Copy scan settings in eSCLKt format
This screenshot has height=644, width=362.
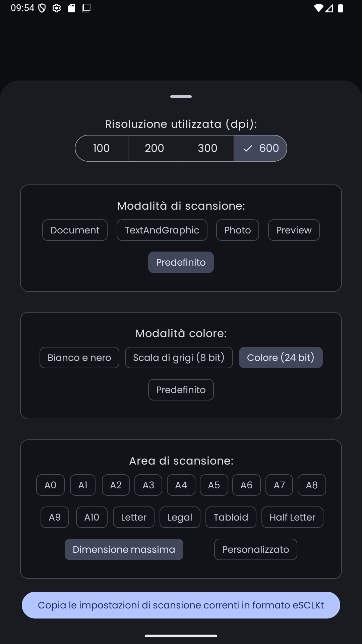(x=181, y=605)
